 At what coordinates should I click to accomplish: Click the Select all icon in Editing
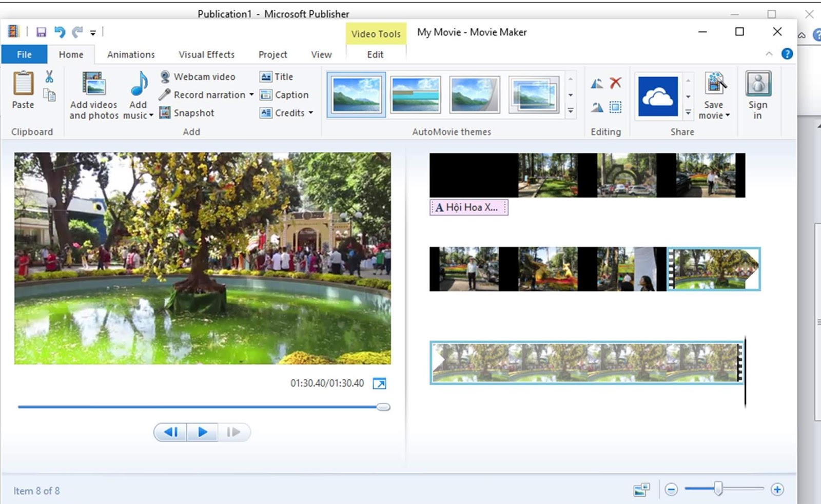(615, 107)
